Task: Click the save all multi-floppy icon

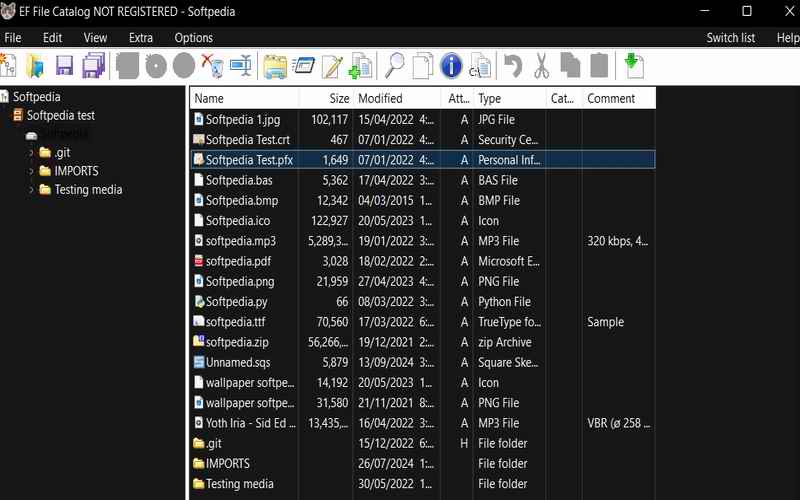Action: (x=93, y=66)
